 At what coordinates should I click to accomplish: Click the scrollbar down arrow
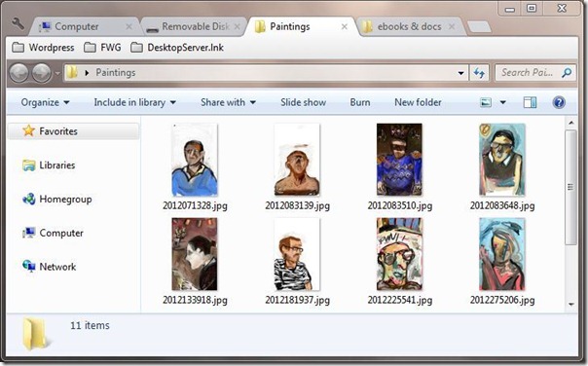click(x=571, y=304)
